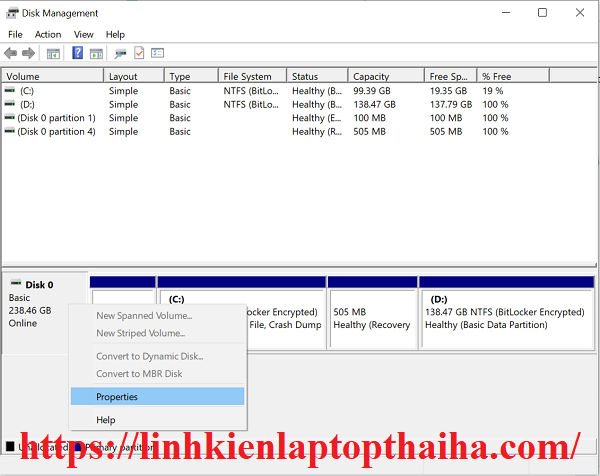The width and height of the screenshot is (600, 476).
Task: Click the rightmost list settings toolbar icon
Action: click(x=157, y=53)
